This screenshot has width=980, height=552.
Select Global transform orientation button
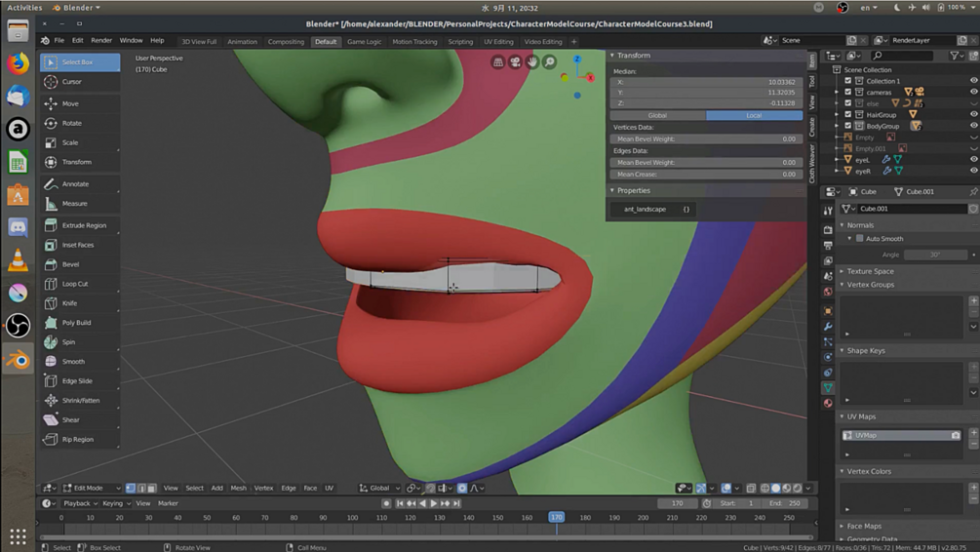coord(657,115)
